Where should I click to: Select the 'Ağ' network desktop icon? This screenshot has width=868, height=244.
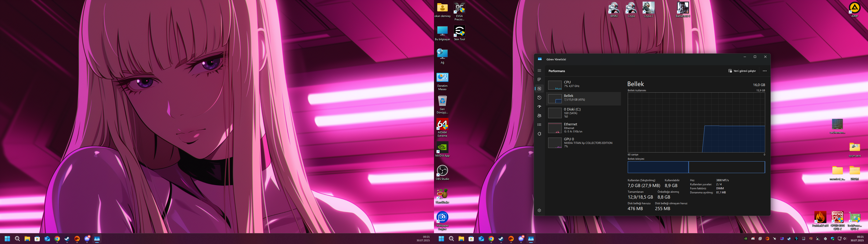tap(442, 56)
